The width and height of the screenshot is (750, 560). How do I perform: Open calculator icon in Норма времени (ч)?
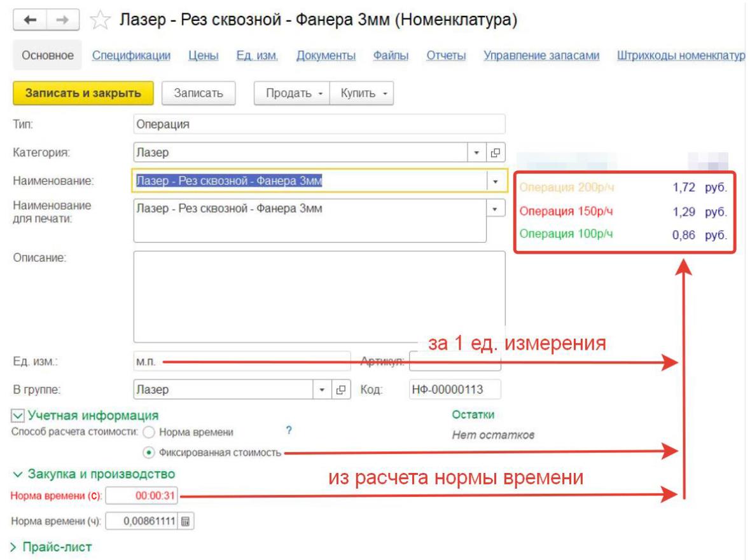185,522
